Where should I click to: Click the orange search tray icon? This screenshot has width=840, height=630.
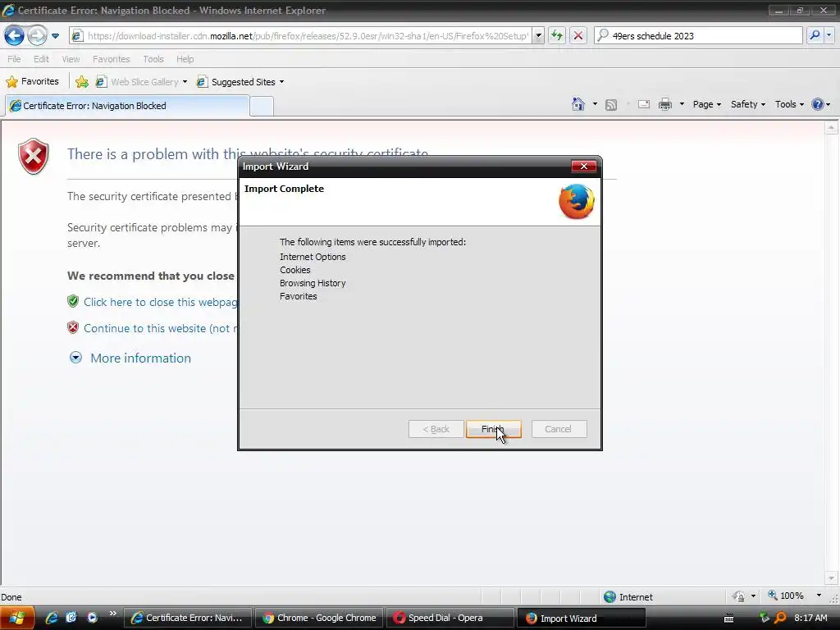click(780, 618)
